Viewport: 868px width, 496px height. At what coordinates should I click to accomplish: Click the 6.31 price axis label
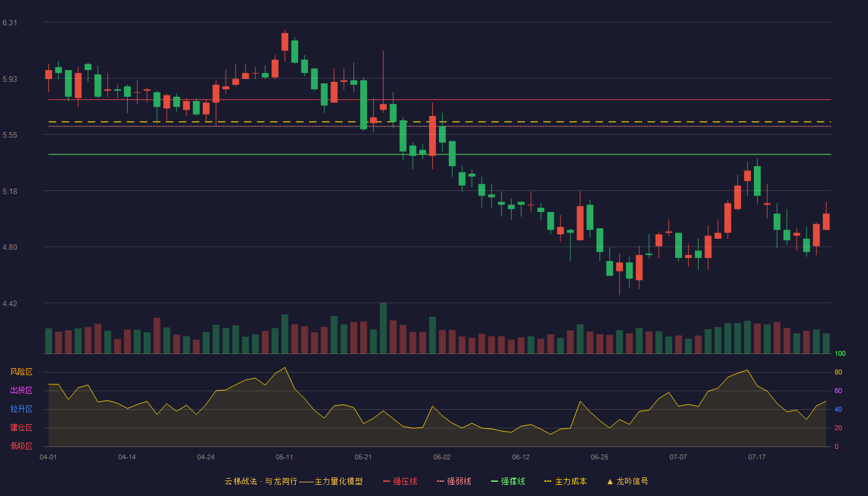coord(10,23)
